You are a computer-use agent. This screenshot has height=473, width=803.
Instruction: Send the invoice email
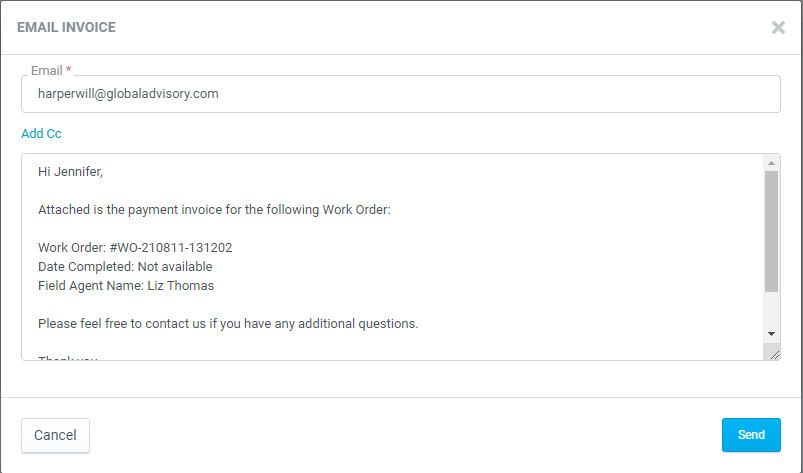pos(751,435)
